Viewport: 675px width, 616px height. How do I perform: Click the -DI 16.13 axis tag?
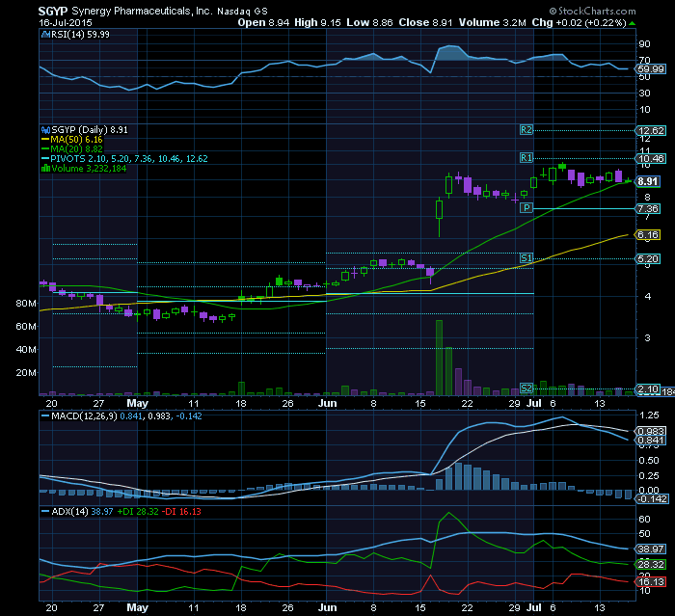(x=651, y=582)
